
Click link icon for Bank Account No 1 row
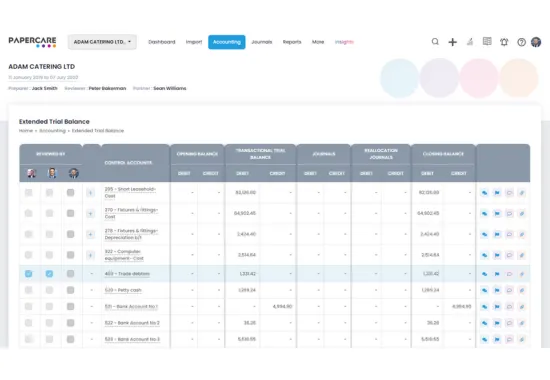tap(484, 307)
